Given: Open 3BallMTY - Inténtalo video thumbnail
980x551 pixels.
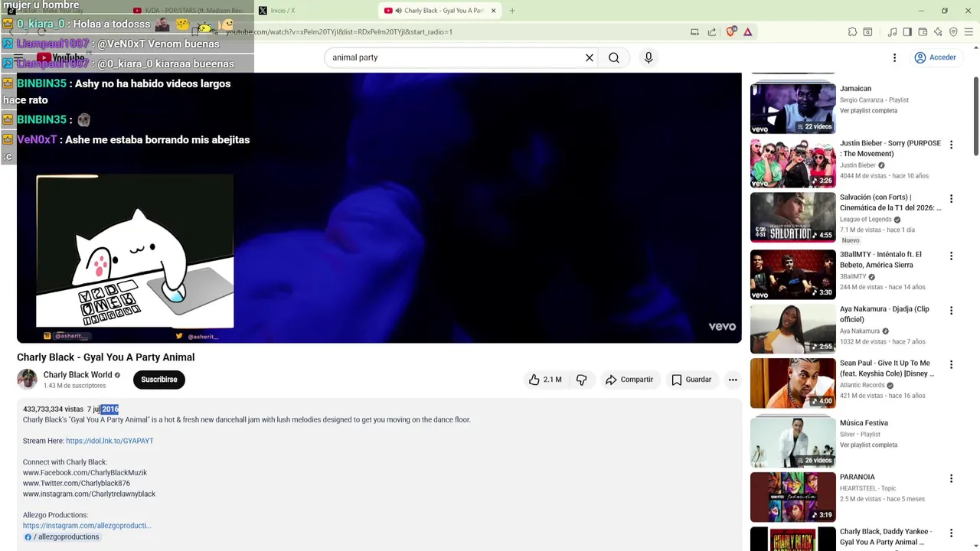Looking at the screenshot, I should tap(792, 274).
